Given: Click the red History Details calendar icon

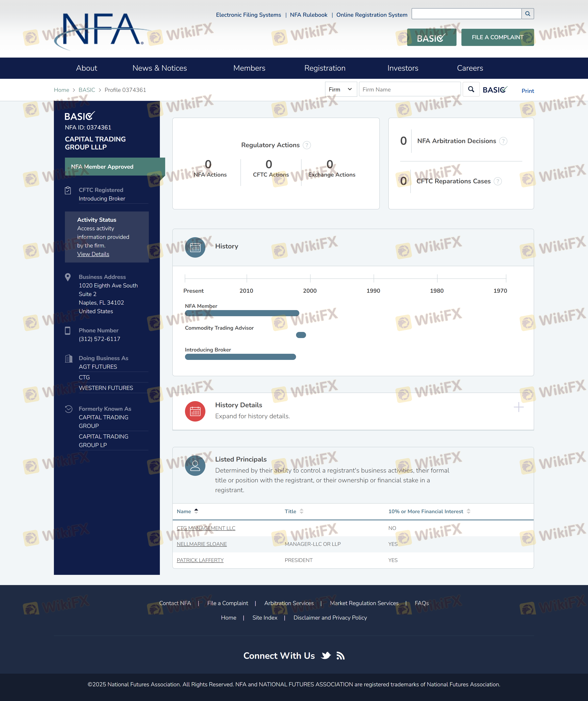Looking at the screenshot, I should (x=195, y=411).
